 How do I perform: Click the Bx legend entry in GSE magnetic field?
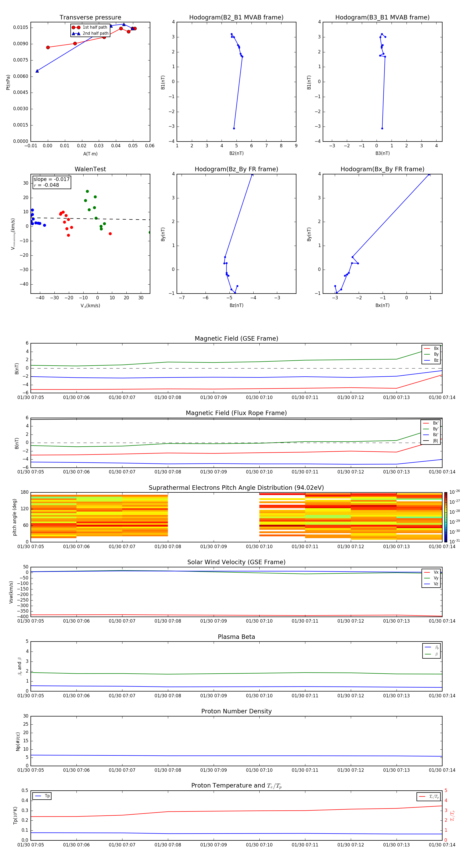[x=431, y=349]
